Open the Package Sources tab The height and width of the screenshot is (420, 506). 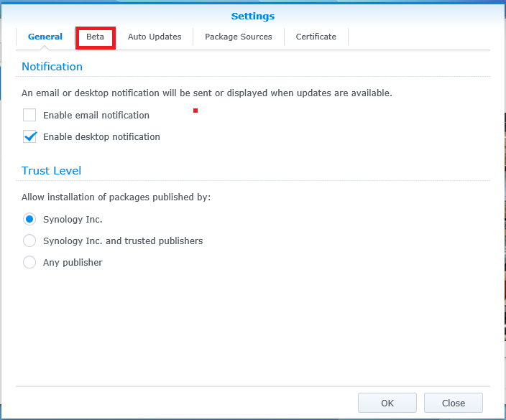click(x=239, y=37)
